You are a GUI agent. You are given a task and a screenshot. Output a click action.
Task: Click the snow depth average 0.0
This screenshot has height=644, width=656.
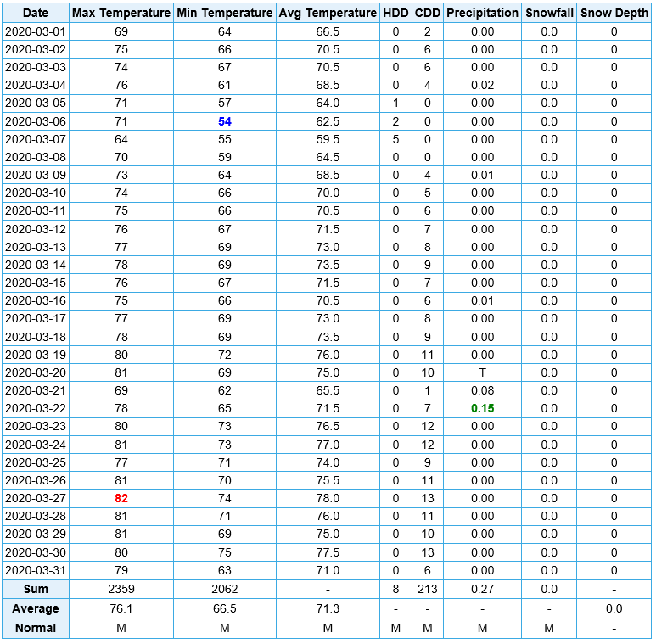point(614,609)
